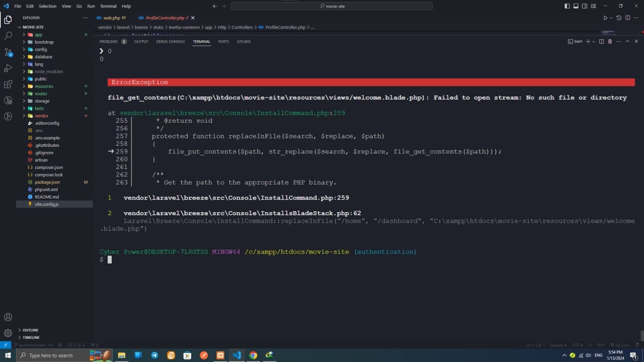644x362 pixels.
Task: Collapse the MOVIE-SITE root folder
Action: [x=54, y=27]
